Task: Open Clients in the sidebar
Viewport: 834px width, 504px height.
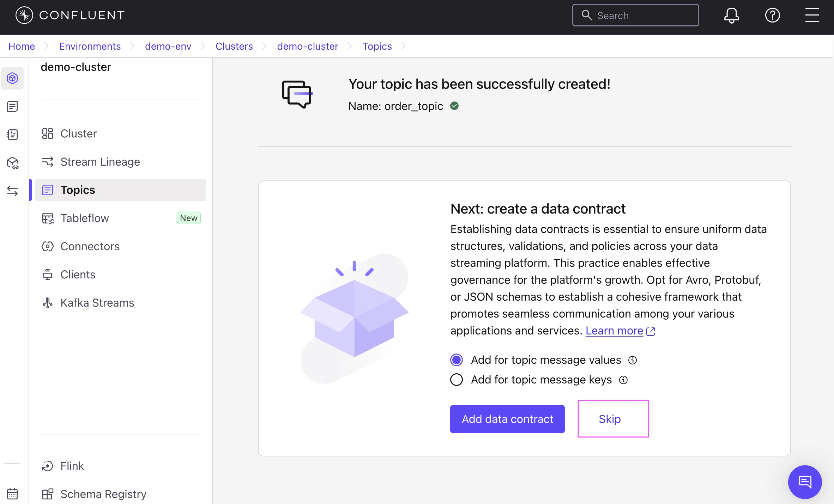Action: pyautogui.click(x=121, y=275)
